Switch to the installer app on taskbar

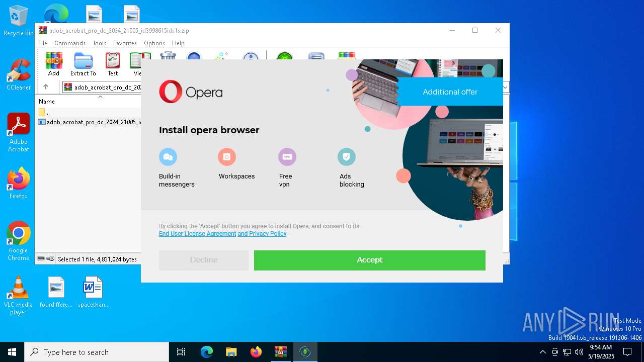pos(305,352)
